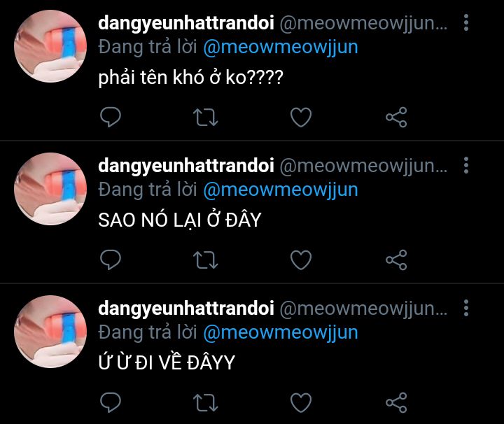Open dangyeunhattrandoi name on the third tweet

(x=186, y=309)
